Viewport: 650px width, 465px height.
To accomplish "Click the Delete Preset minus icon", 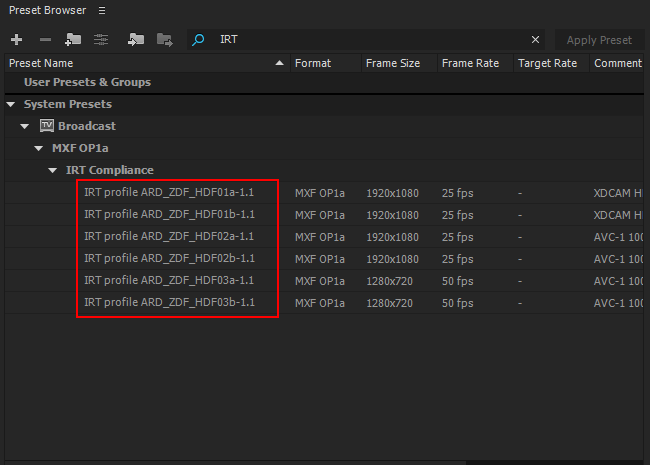I will click(x=45, y=40).
